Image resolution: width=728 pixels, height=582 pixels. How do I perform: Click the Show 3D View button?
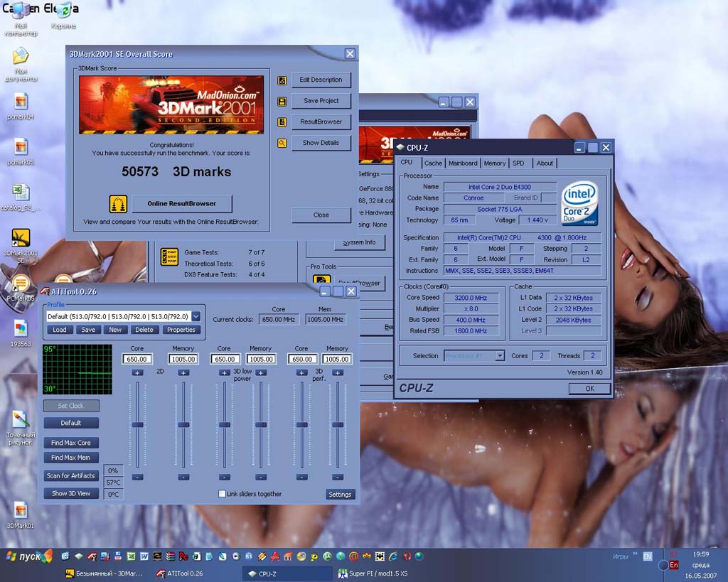coord(71,493)
